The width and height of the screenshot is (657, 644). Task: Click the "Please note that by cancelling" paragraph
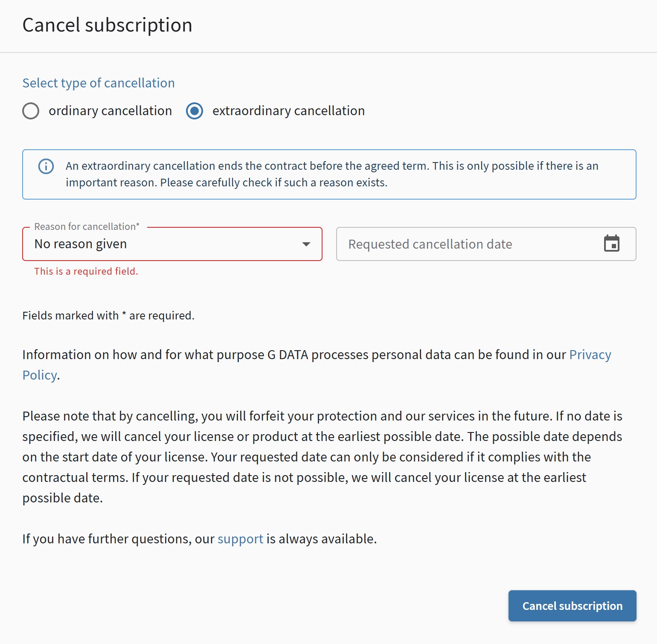(x=322, y=457)
